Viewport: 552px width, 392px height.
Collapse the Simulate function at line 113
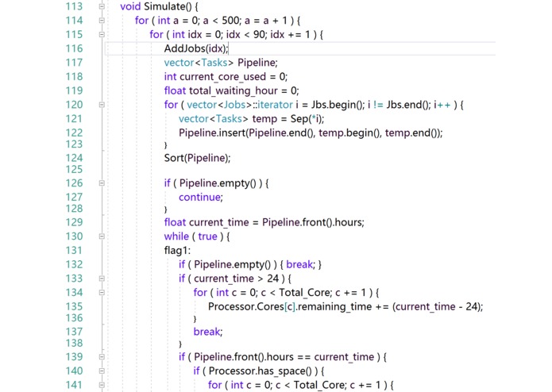102,6
